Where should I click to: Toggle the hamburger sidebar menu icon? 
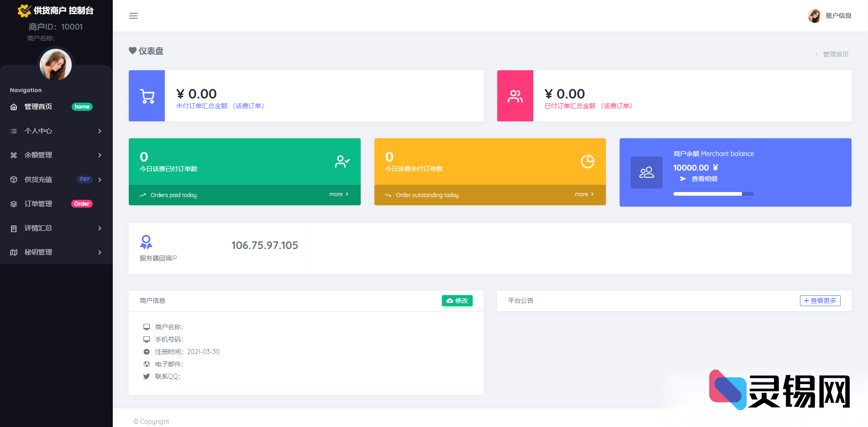133,16
